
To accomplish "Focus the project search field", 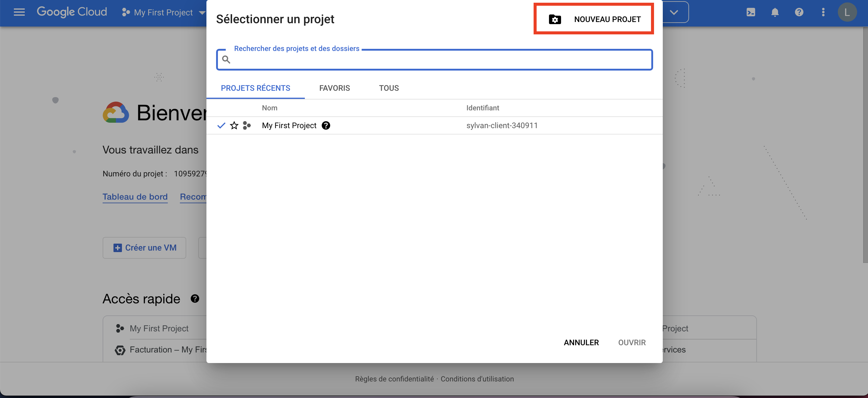I will 434,60.
